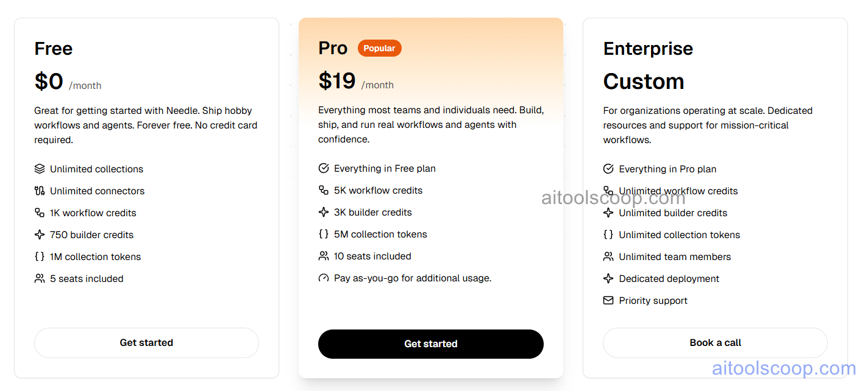Viewport: 868px width, 391px height.
Task: Click the Popular badge on the Pro card
Action: pos(379,48)
